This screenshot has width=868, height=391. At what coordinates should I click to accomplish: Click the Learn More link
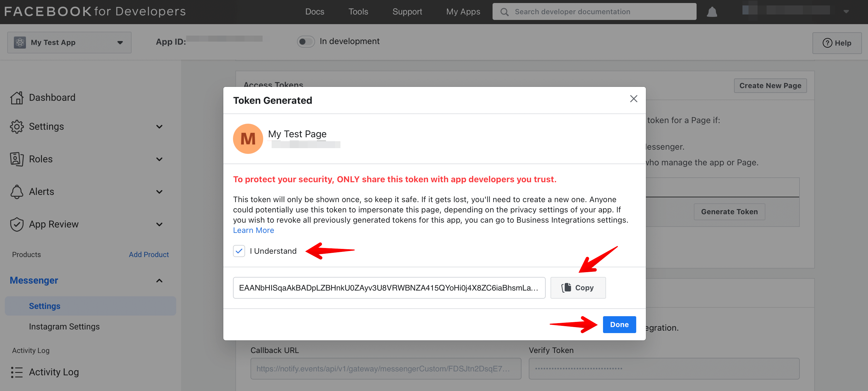tap(253, 230)
